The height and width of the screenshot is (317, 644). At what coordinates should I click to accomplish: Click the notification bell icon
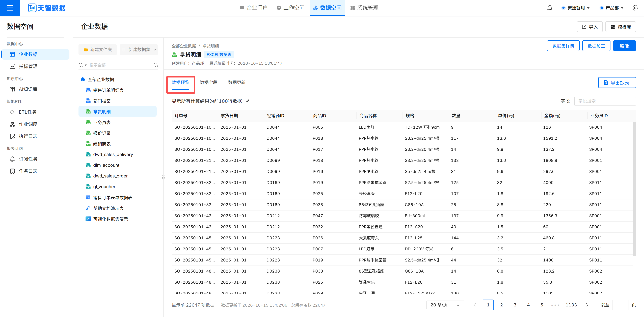550,8
